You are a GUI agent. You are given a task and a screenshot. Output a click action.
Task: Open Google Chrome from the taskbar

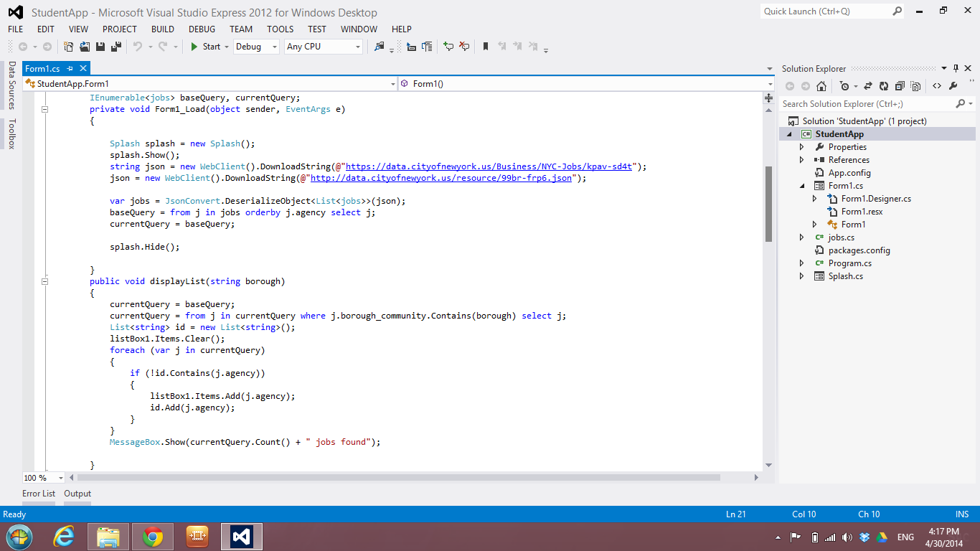(x=152, y=537)
